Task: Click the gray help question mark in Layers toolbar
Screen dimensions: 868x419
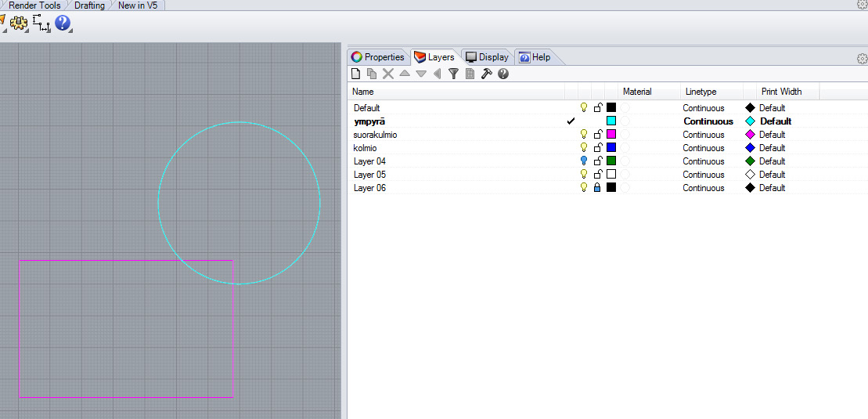Action: coord(503,74)
